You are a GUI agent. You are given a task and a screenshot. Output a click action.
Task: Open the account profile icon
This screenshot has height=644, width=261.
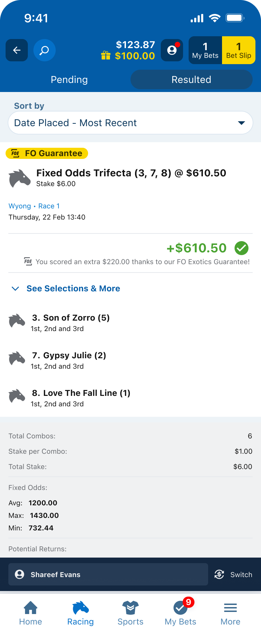pos(172,50)
